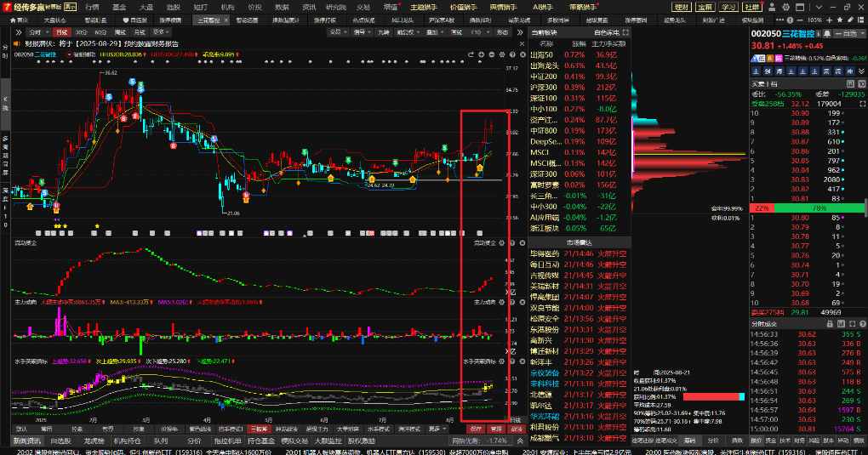Click the double-arrow icon right of 形态
The height and width of the screenshot is (455, 868).
click(x=520, y=32)
